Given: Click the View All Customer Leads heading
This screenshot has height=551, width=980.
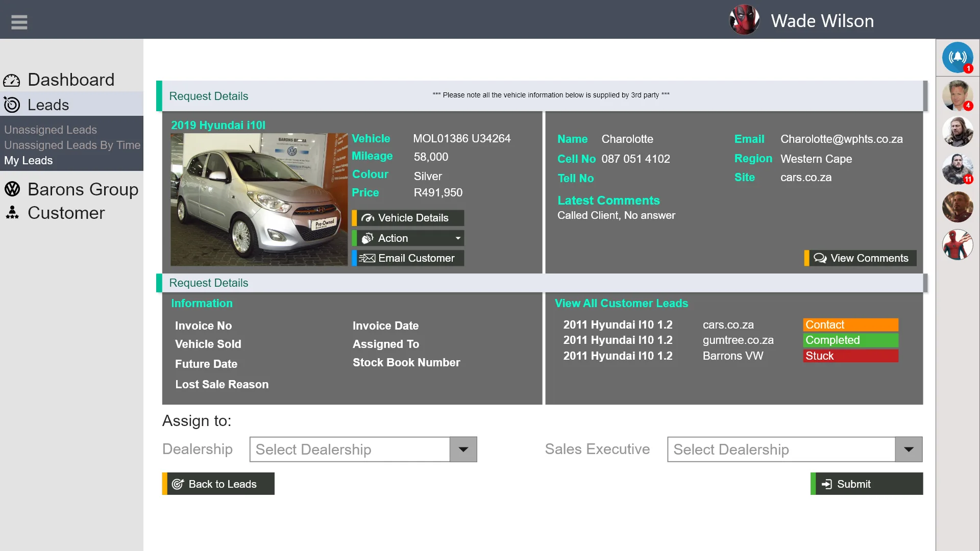Looking at the screenshot, I should 621,303.
